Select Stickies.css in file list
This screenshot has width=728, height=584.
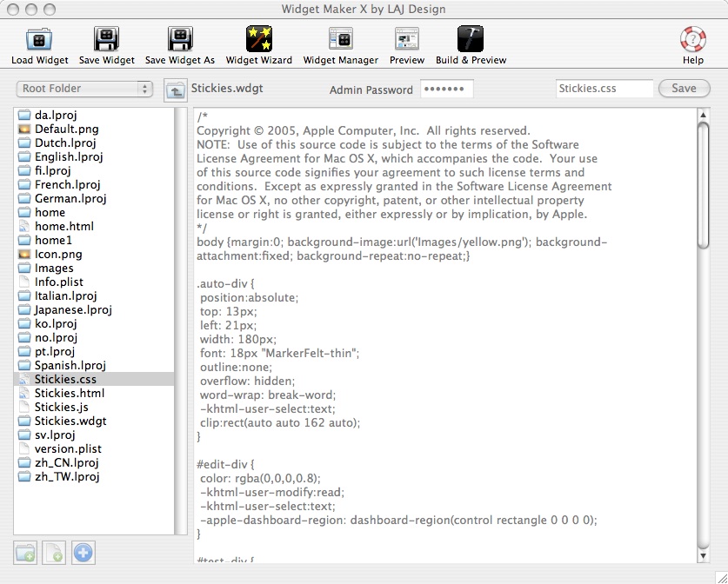pos(94,379)
